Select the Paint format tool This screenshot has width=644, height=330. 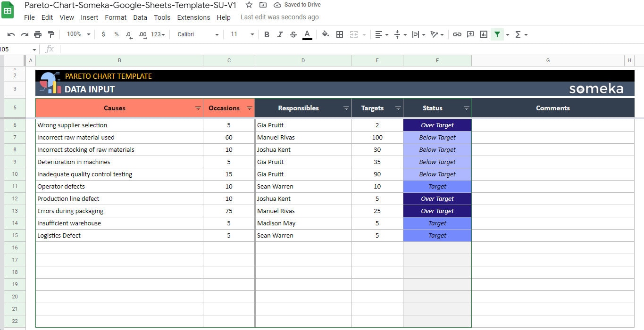tap(50, 34)
